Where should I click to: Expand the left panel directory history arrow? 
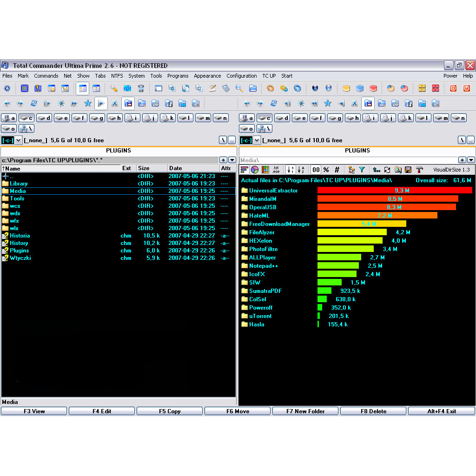pos(232,160)
